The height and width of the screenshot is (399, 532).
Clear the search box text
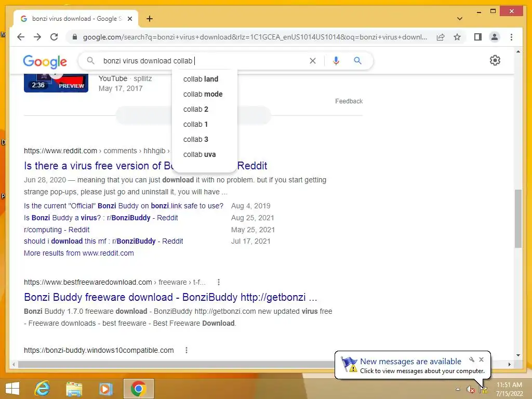[312, 61]
